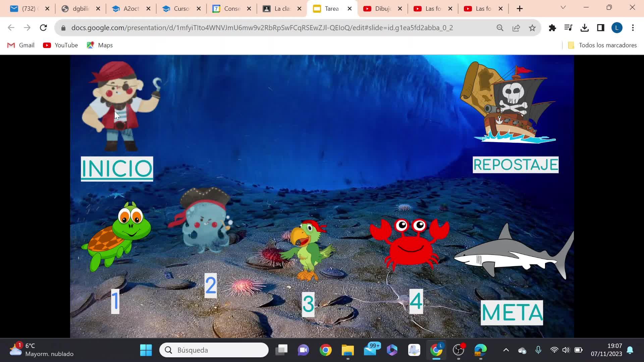This screenshot has height=362, width=644.
Task: Open the microphone tray icon
Action: [538, 350]
